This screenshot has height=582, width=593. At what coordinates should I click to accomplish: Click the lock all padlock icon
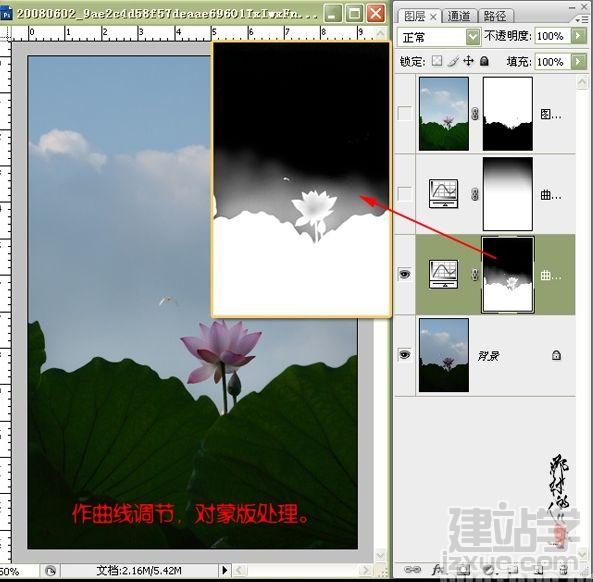click(484, 61)
